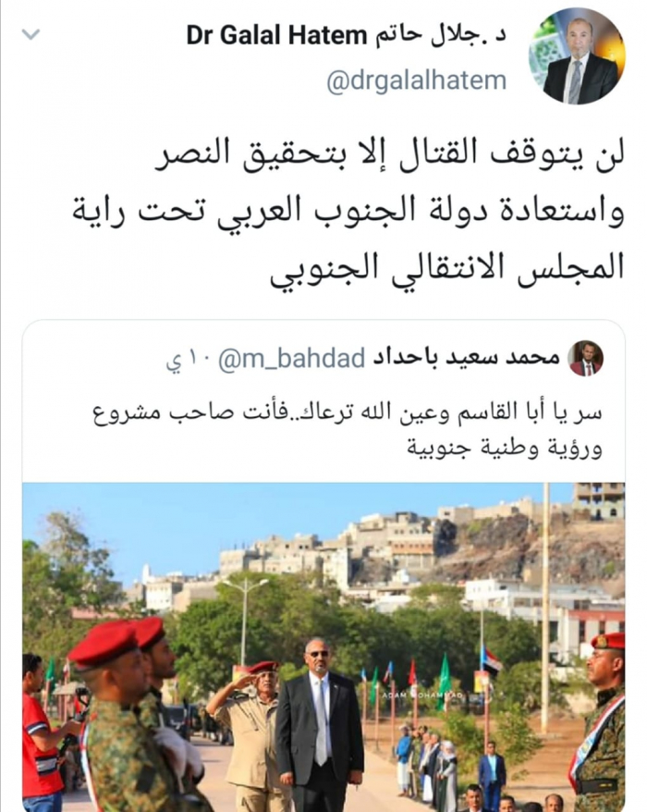Select the line المجلس الانتقالي الجنوبي

[447, 269]
